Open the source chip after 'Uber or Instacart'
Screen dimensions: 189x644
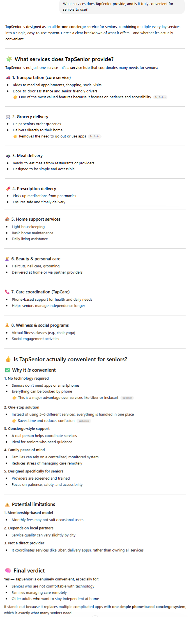tap(127, 398)
